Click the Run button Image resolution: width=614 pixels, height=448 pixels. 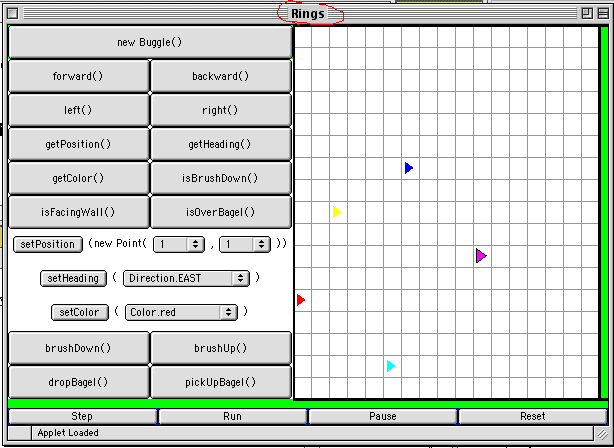click(233, 416)
